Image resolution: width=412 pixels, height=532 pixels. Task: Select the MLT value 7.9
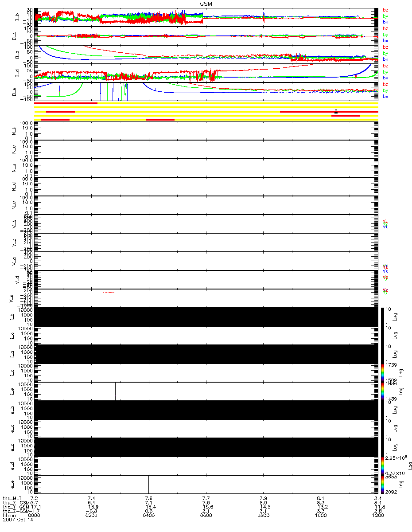click(x=263, y=499)
